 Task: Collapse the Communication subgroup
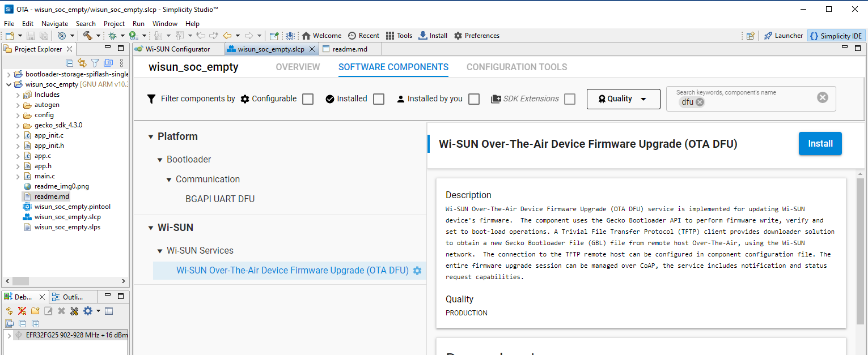[169, 179]
